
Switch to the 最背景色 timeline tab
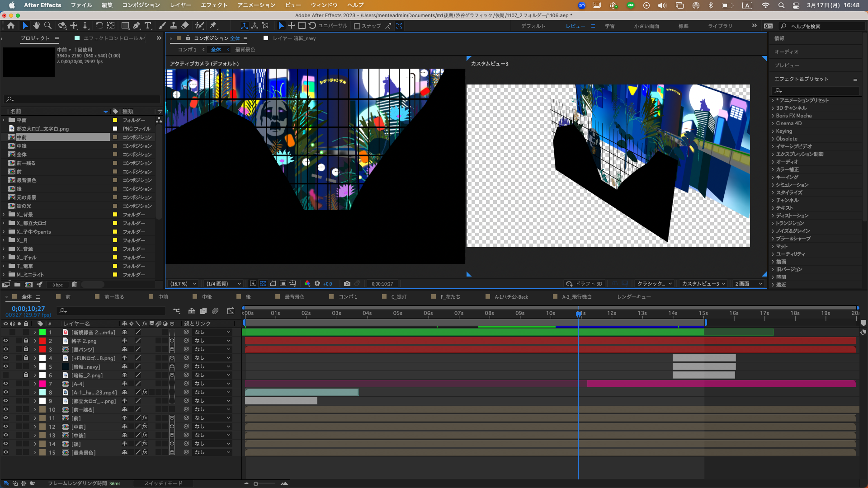[x=294, y=297]
